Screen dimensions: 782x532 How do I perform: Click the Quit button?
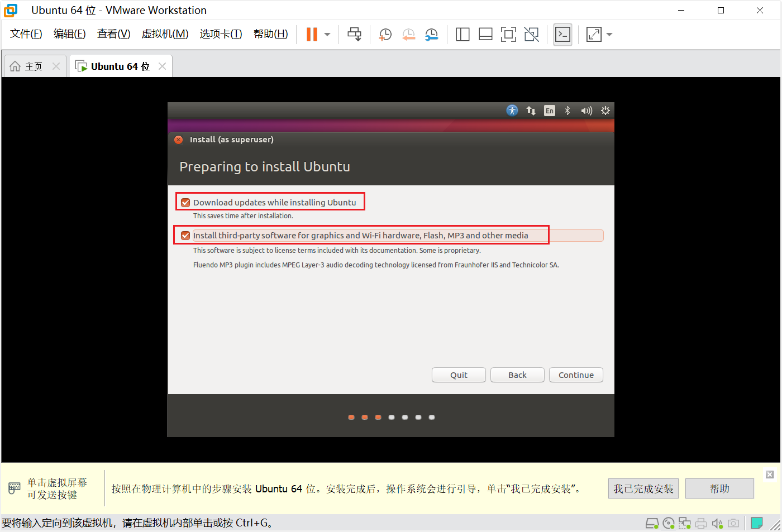459,375
